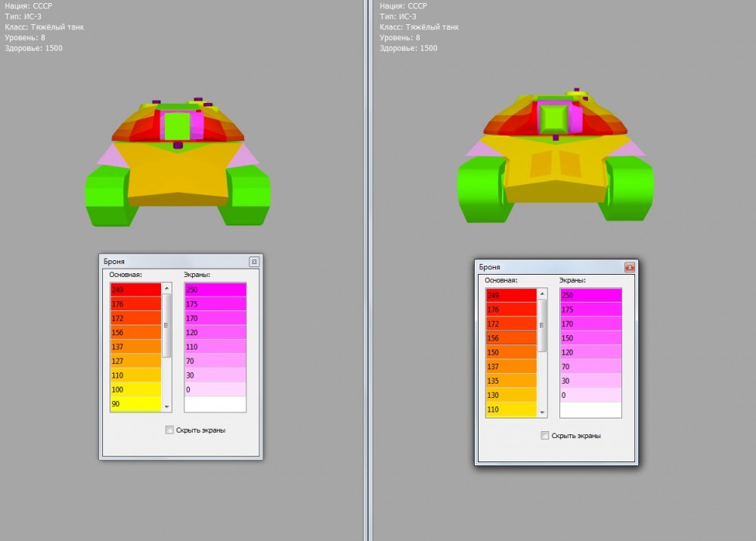Close the right Броня armor panel
Image resolution: width=756 pixels, height=541 pixels.
point(629,267)
